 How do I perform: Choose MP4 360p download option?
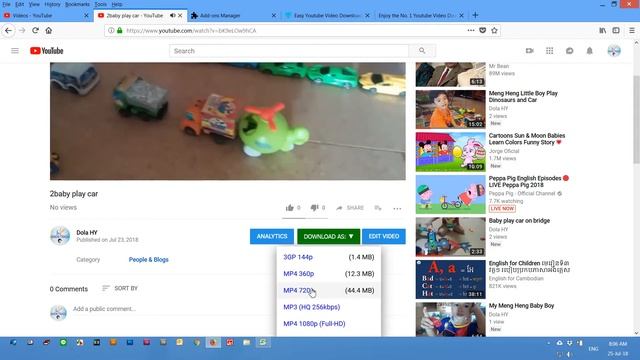tap(329, 274)
